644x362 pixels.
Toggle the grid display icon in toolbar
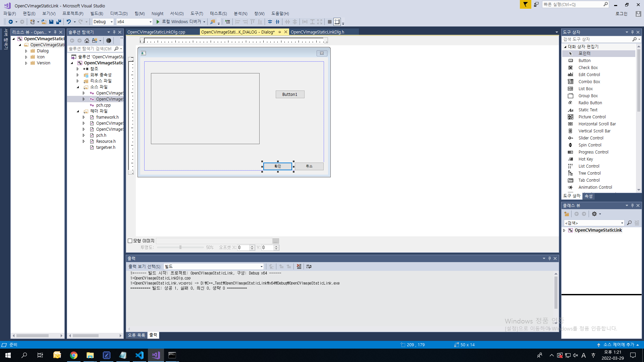coord(330,22)
